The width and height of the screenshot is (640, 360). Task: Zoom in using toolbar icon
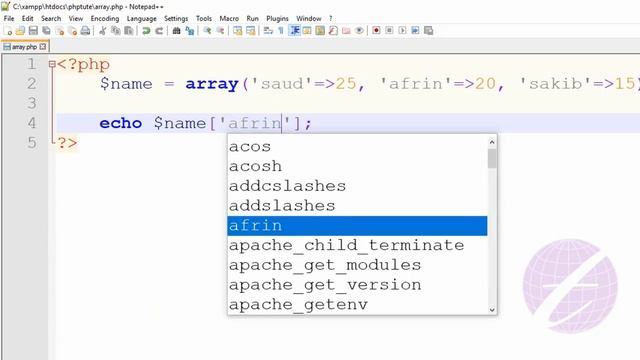[207, 31]
